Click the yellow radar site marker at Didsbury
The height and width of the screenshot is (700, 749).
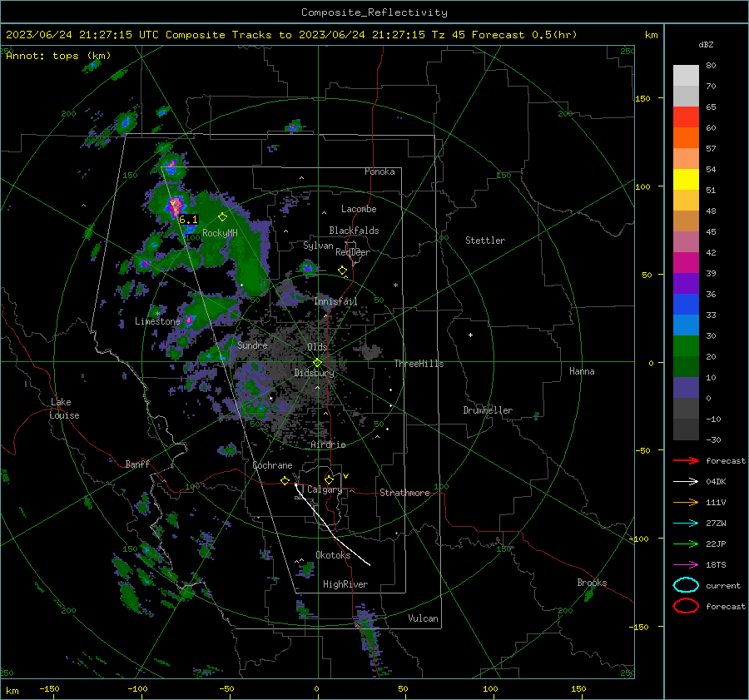click(317, 363)
